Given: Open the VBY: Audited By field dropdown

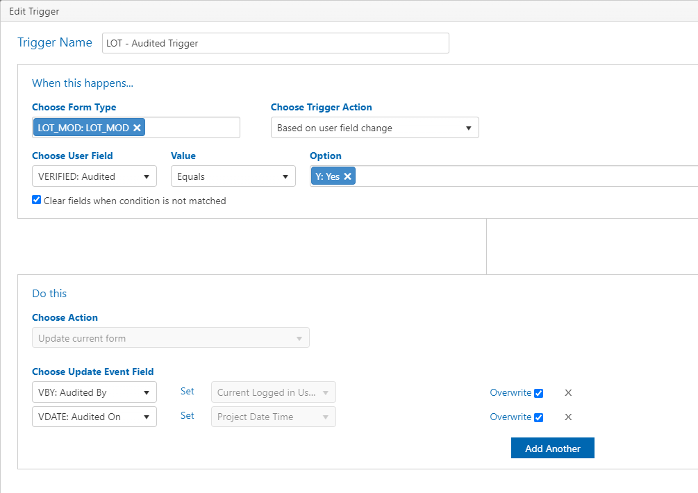Looking at the screenshot, I should [x=94, y=392].
